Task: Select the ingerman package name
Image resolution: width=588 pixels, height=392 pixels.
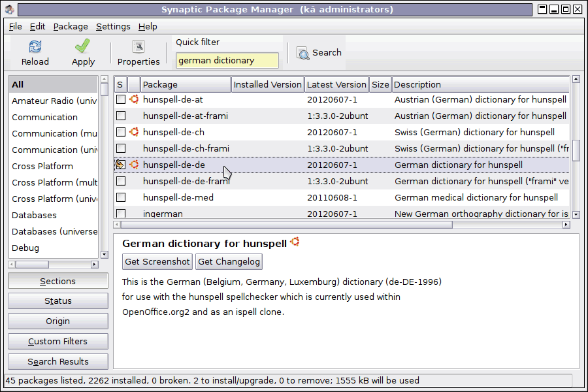Action: click(163, 214)
